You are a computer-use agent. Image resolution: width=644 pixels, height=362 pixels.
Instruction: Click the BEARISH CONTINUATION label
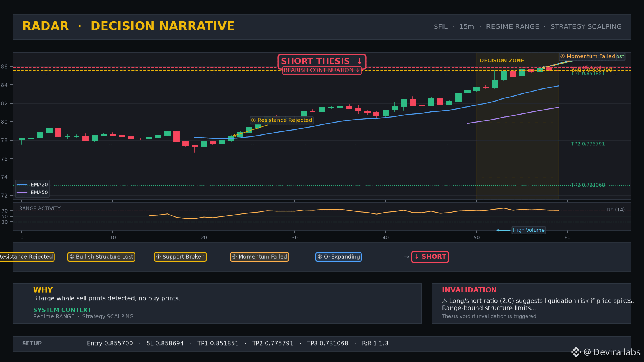[322, 70]
